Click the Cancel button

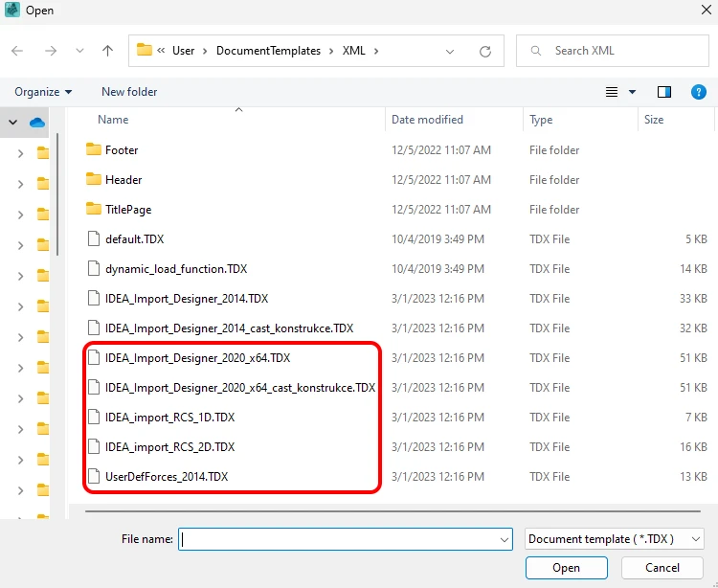(662, 568)
